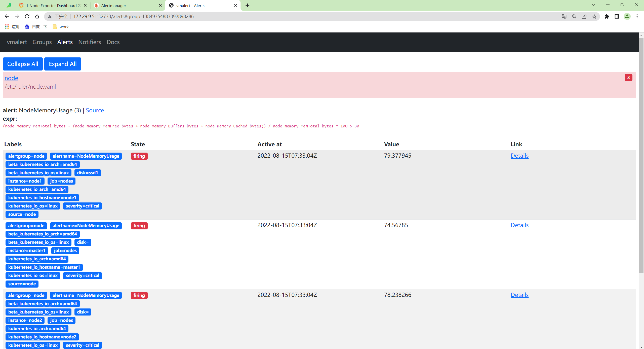The width and height of the screenshot is (644, 349).
Task: Click the Expand All button
Action: [x=63, y=64]
